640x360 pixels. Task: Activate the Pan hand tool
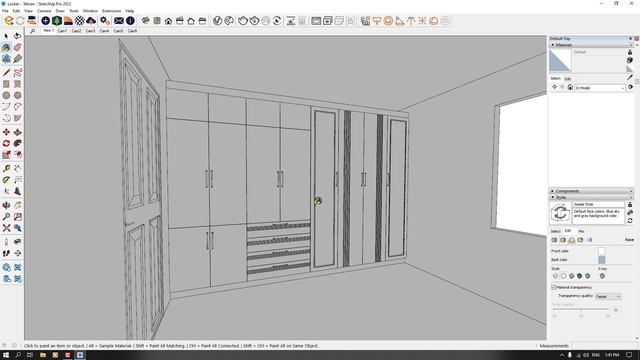(x=18, y=205)
